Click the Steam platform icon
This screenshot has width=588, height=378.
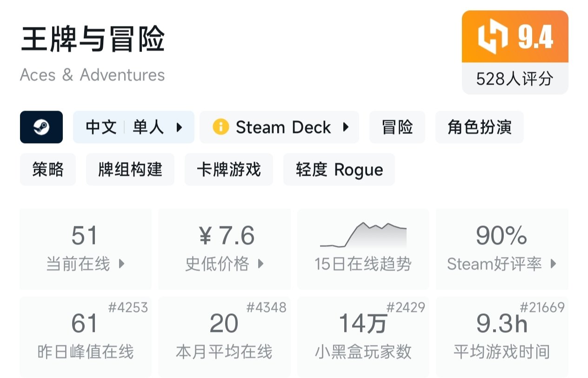[41, 127]
